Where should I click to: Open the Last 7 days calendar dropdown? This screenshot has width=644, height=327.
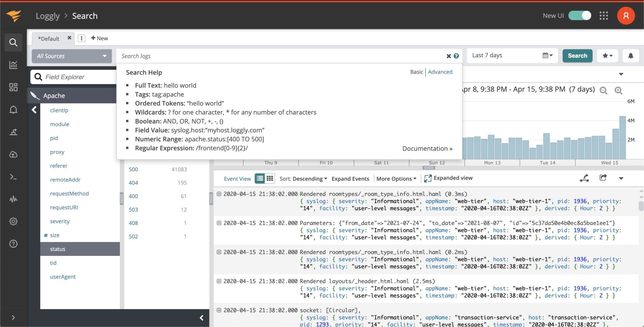pyautogui.click(x=548, y=55)
